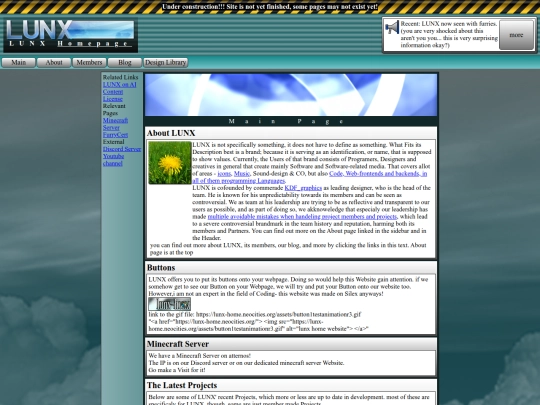Open the Design Library page
Image resolution: width=540 pixels, height=405 pixels.
click(166, 62)
